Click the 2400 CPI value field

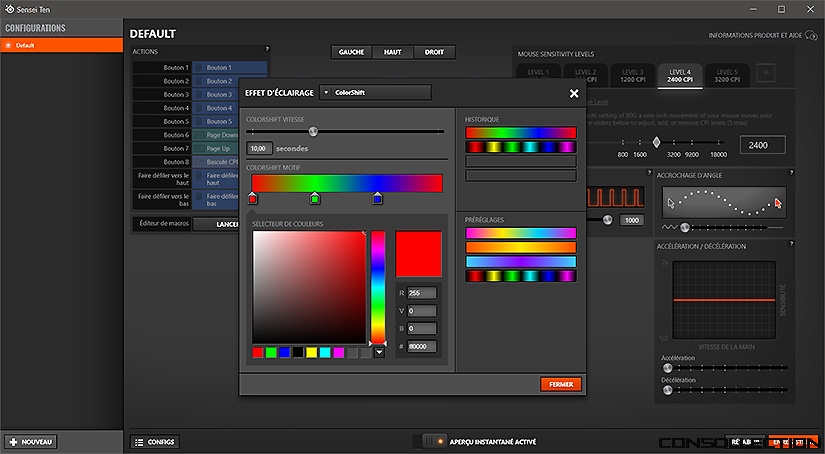(762, 145)
